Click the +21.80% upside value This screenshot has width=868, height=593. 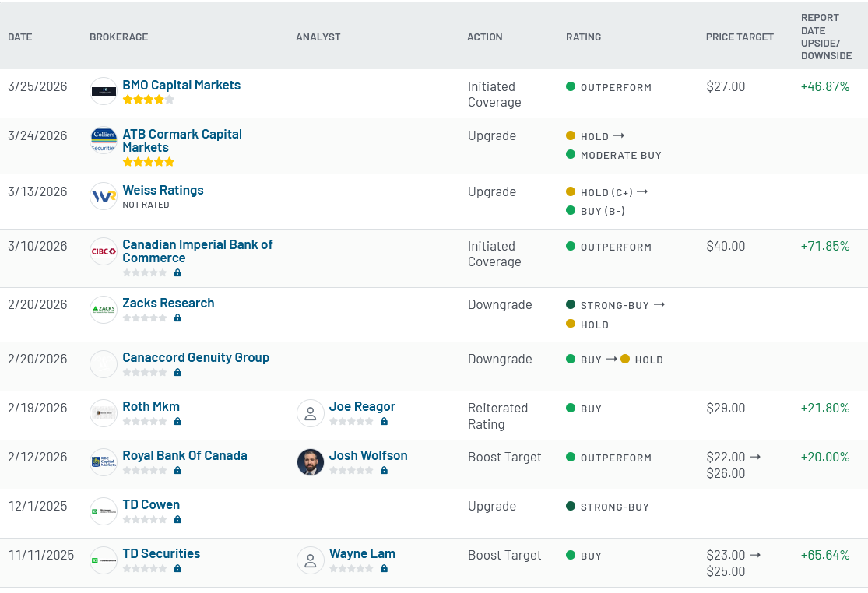click(825, 409)
